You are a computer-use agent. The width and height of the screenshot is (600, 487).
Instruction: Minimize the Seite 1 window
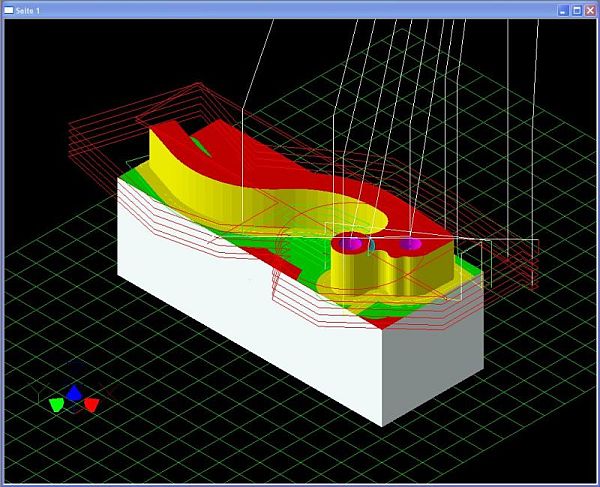tap(563, 9)
